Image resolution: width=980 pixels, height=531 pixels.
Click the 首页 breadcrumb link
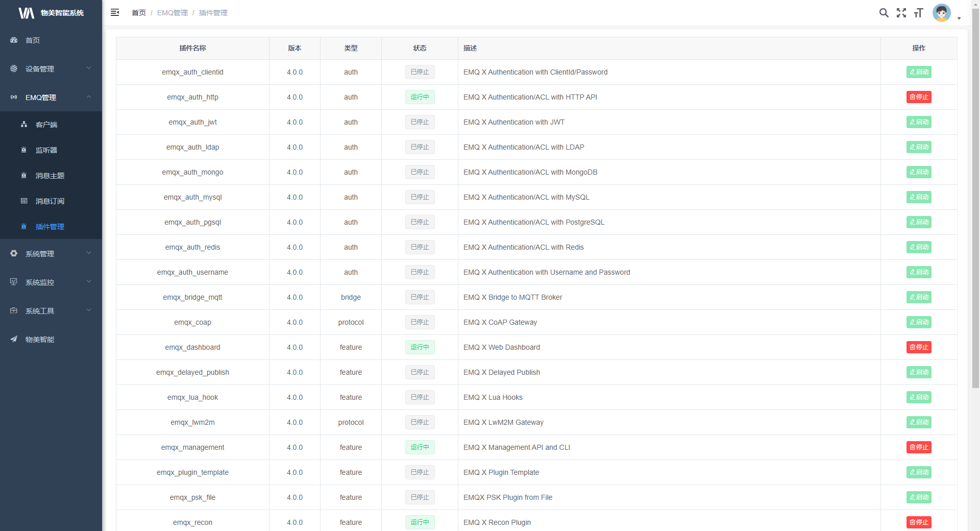(x=138, y=13)
